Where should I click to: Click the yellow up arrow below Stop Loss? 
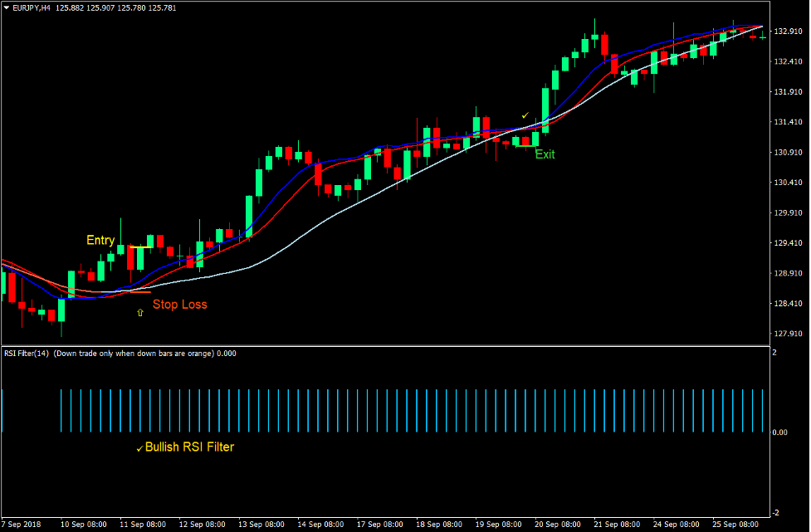tap(139, 312)
